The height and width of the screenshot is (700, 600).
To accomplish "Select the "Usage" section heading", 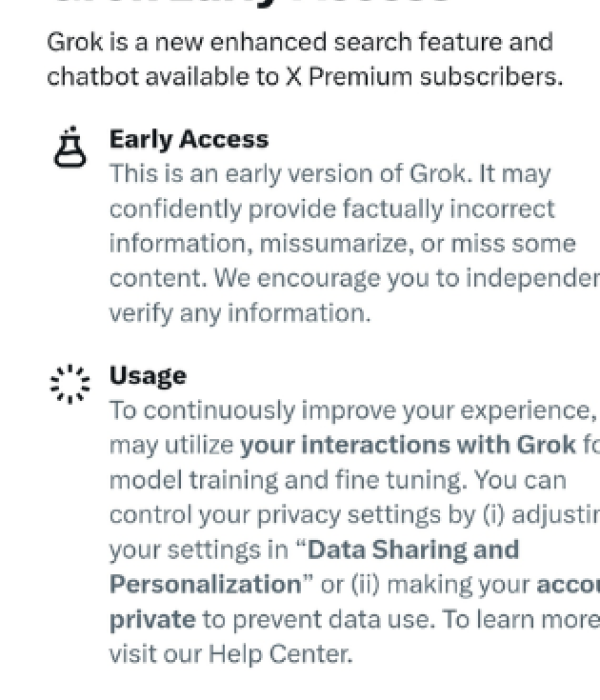I will pyautogui.click(x=148, y=376).
